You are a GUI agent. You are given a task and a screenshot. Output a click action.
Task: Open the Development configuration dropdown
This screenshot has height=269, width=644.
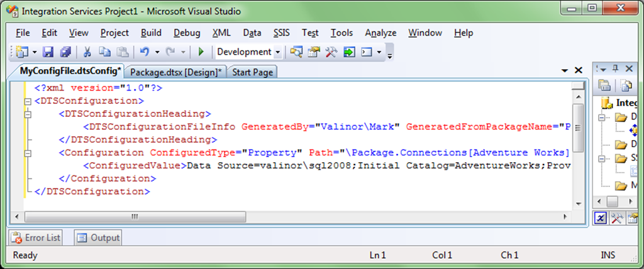tap(277, 52)
